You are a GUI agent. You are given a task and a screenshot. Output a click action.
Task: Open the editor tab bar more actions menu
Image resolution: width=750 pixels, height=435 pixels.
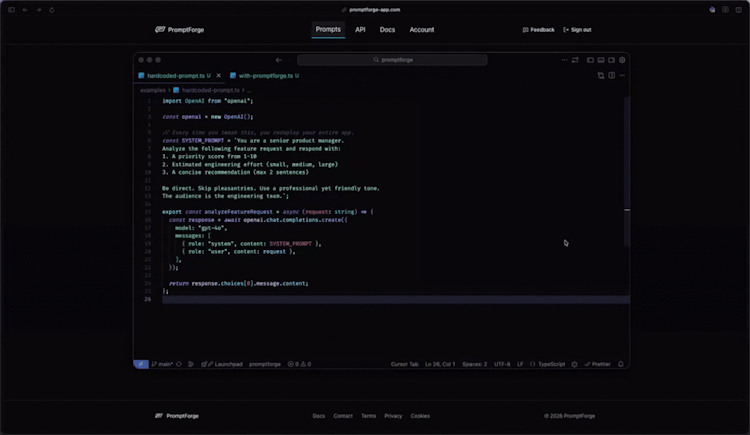pos(622,76)
